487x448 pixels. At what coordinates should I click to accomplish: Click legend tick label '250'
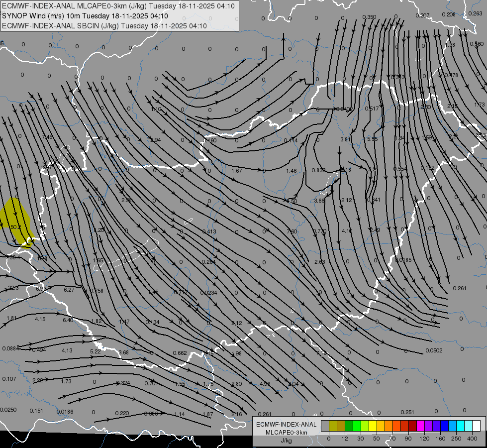[x=456, y=439]
